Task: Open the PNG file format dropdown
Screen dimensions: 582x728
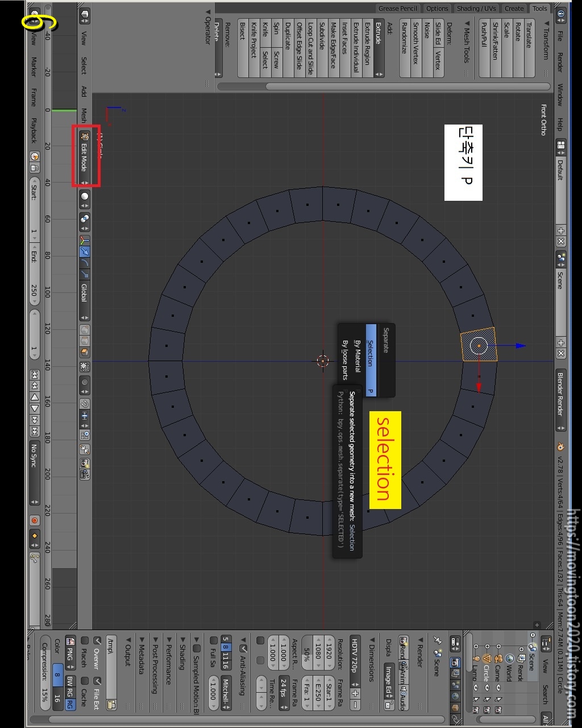Action: 70,653
